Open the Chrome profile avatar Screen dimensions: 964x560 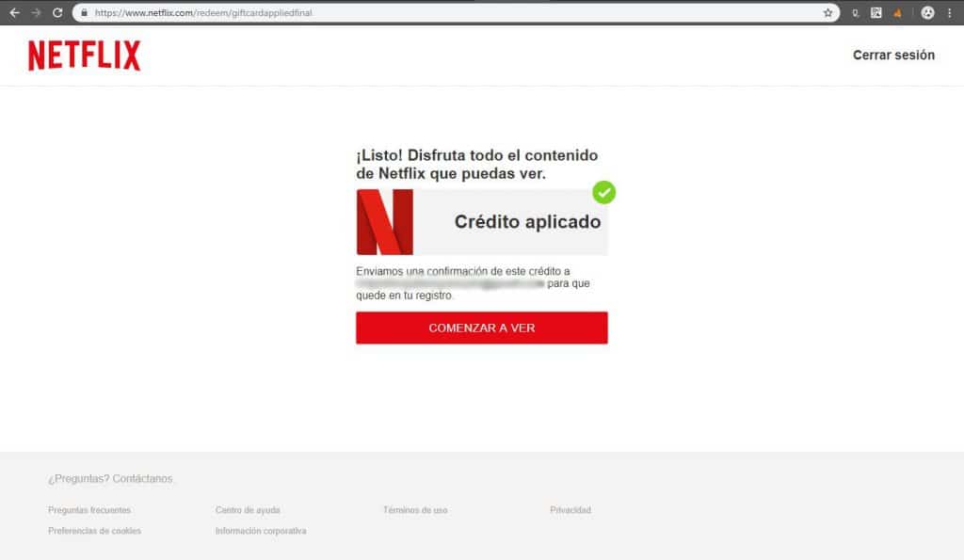[x=927, y=12]
